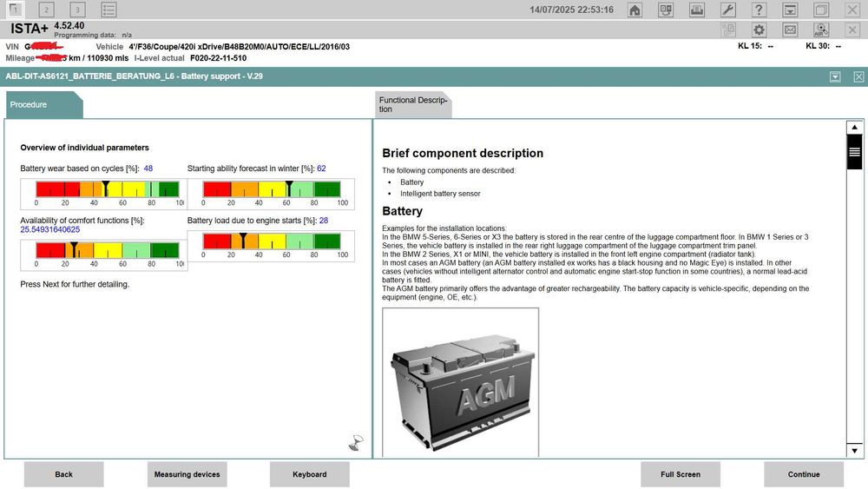Image resolution: width=868 pixels, height=489 pixels.
Task: Open the AIR search icon
Action: [821, 30]
